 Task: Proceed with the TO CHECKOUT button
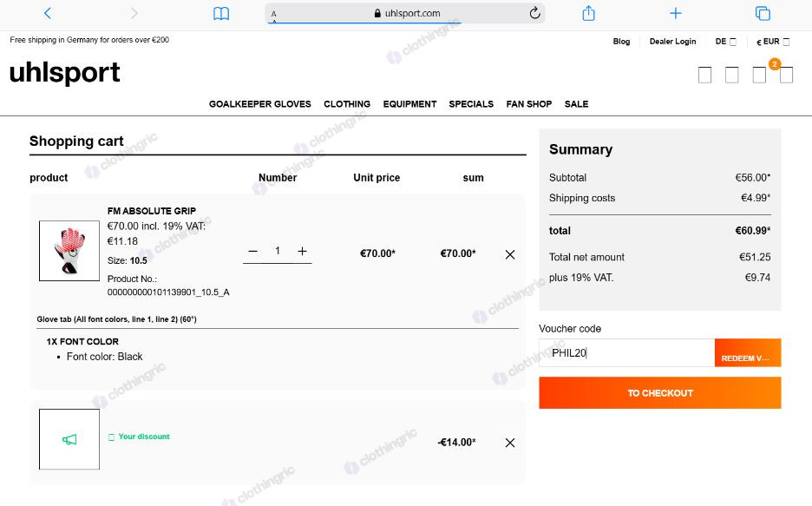tap(659, 392)
